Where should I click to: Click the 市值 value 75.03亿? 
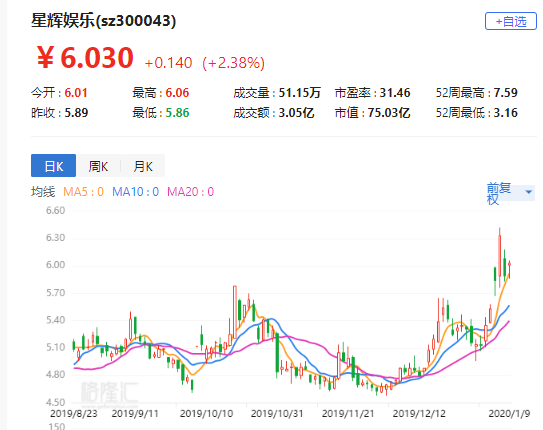[x=389, y=113]
